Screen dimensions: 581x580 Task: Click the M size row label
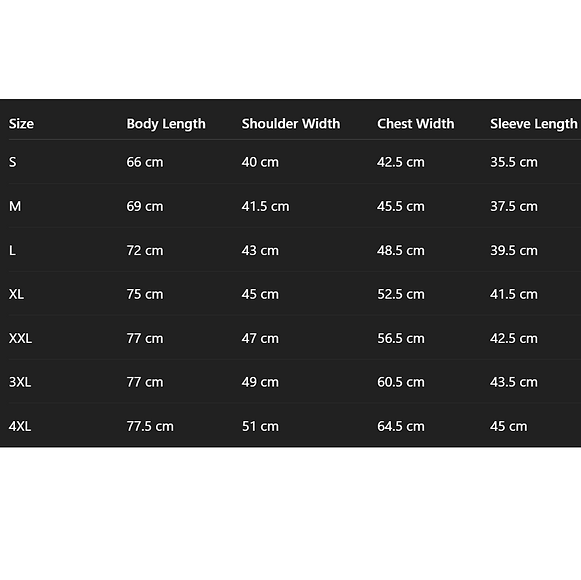coord(15,206)
